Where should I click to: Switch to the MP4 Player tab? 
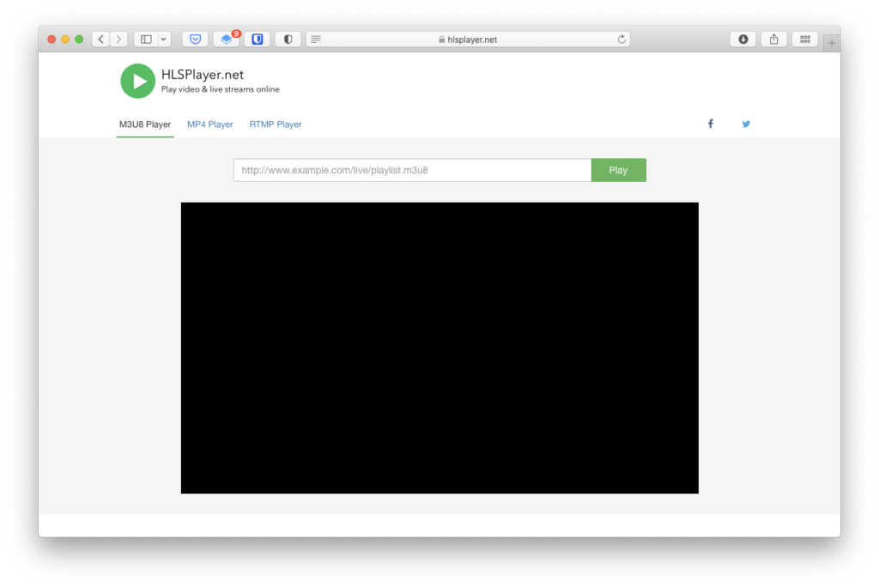pyautogui.click(x=210, y=124)
